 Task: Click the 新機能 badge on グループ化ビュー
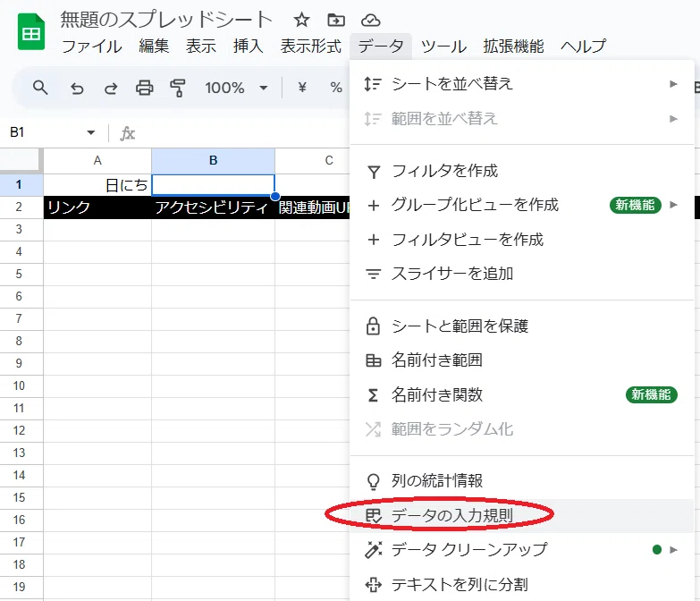(x=636, y=205)
